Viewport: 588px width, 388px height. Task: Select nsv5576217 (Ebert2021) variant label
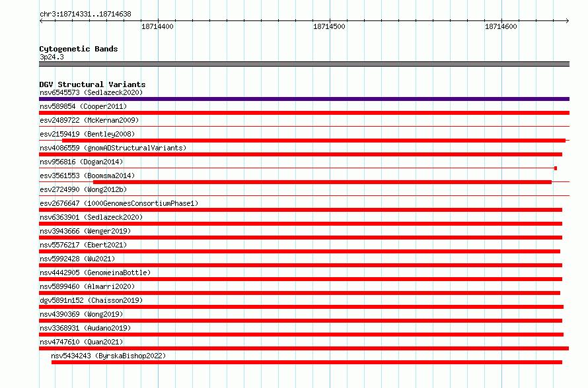(x=83, y=245)
